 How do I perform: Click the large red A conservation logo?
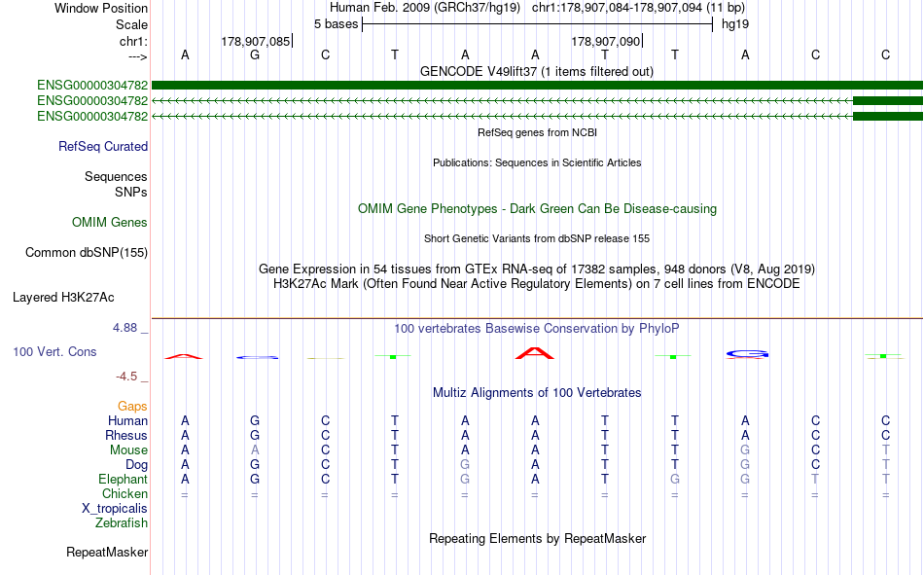[x=535, y=353]
